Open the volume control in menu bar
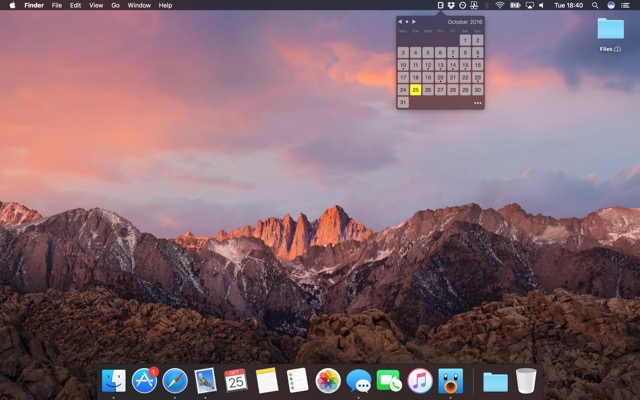The height and width of the screenshot is (400, 640). [x=541, y=5]
